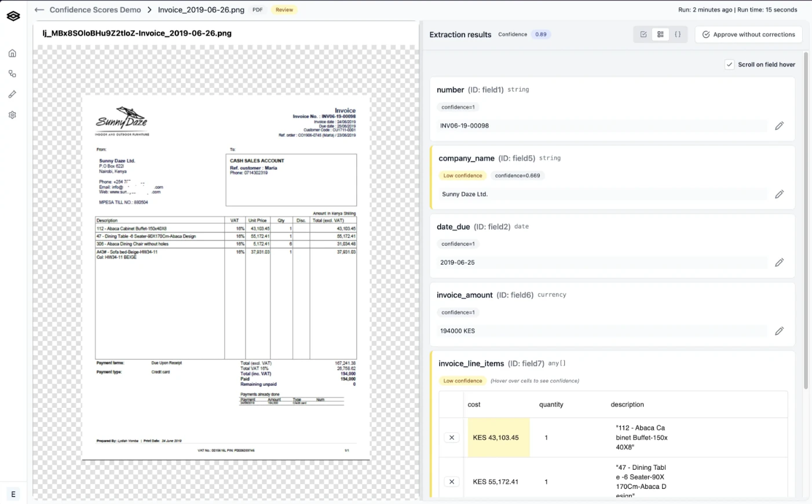
Task: Open the workflows icon in sidebar
Action: coord(12,74)
